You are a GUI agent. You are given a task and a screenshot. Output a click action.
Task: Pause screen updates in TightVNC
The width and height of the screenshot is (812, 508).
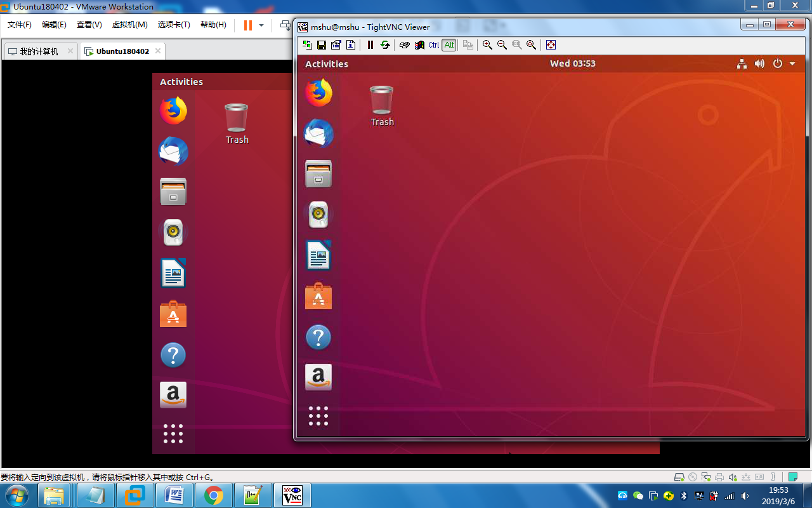370,45
